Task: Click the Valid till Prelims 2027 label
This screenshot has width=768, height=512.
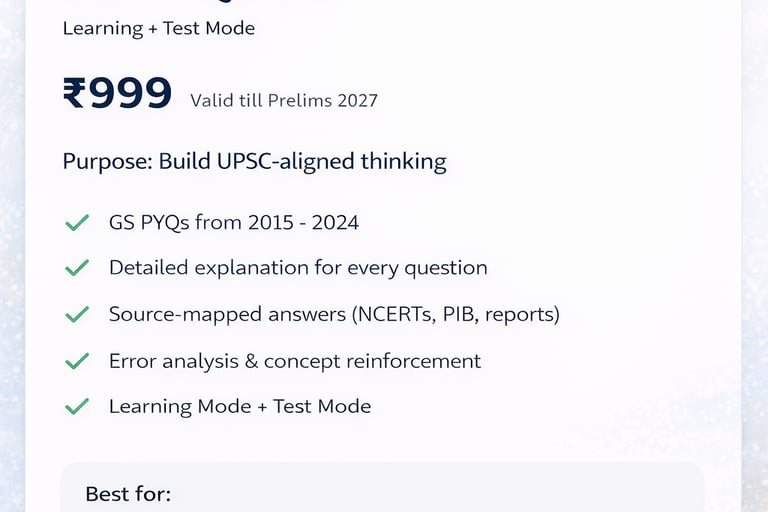Action: click(284, 100)
